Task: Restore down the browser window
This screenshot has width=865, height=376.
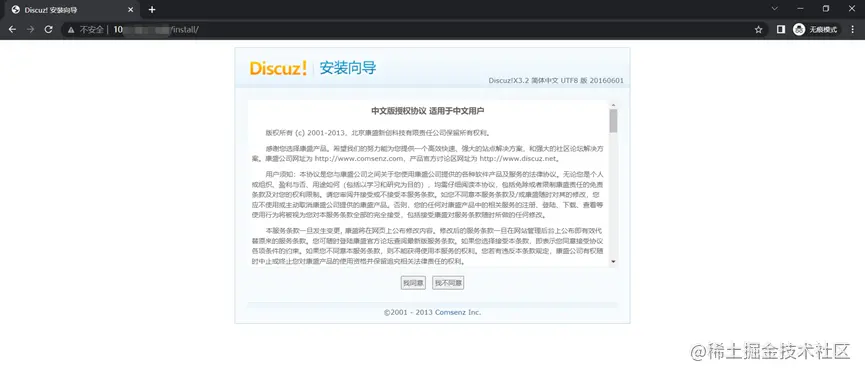Action: tap(826, 8)
